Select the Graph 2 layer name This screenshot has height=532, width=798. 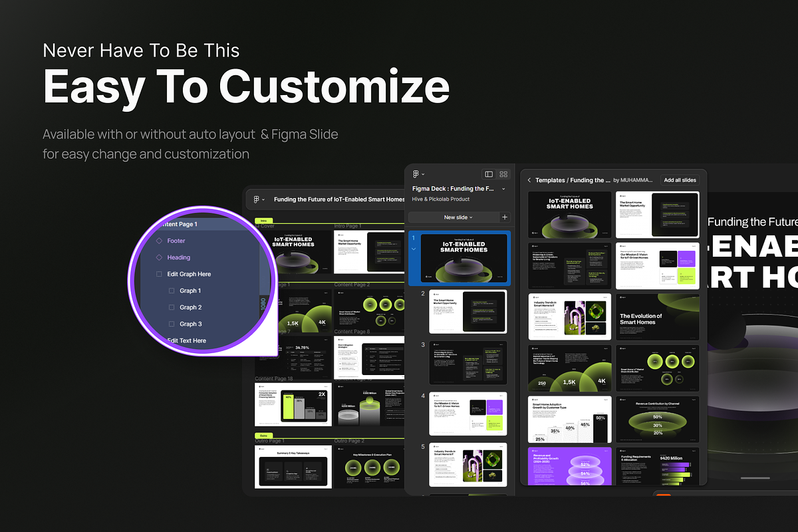pyautogui.click(x=190, y=307)
